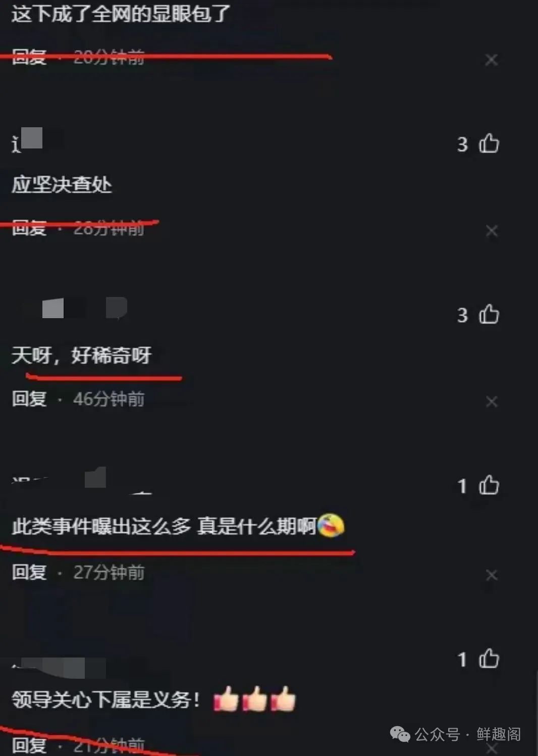Like the comment "天呀，好稀奇呀"
Image resolution: width=538 pixels, height=756 pixels.
point(489,314)
